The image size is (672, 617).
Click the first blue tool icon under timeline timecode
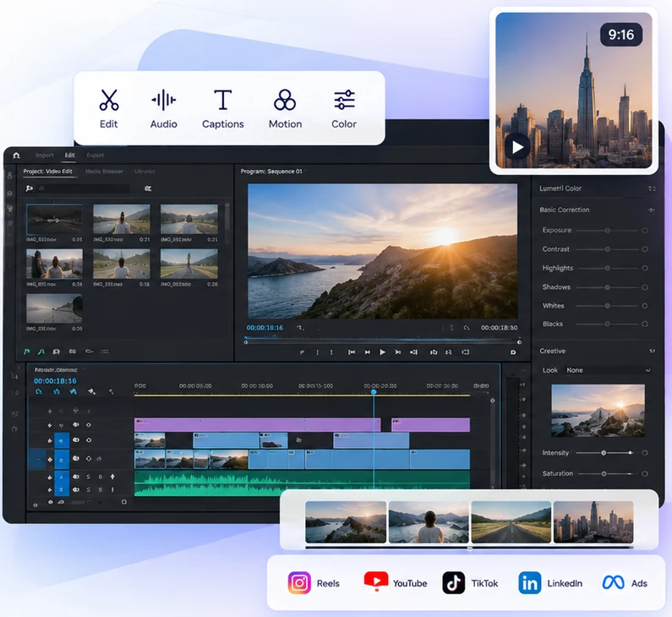(x=39, y=391)
